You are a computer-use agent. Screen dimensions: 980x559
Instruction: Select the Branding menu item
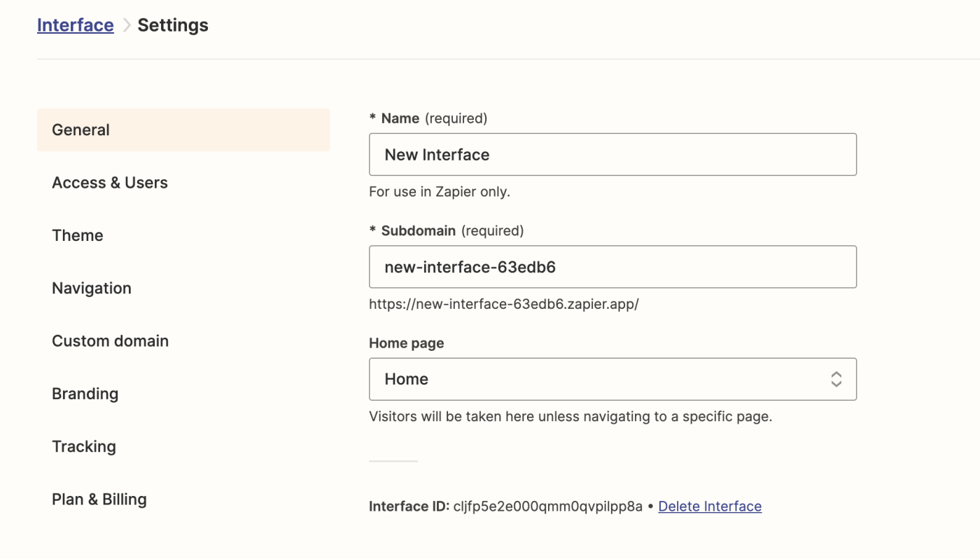[85, 394]
